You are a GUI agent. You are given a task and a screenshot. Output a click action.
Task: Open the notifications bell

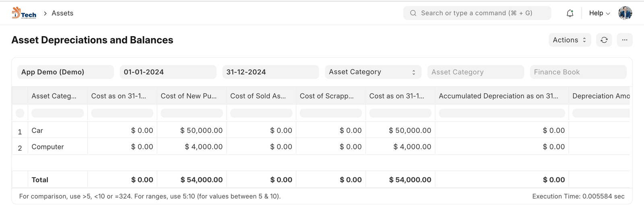(x=570, y=13)
